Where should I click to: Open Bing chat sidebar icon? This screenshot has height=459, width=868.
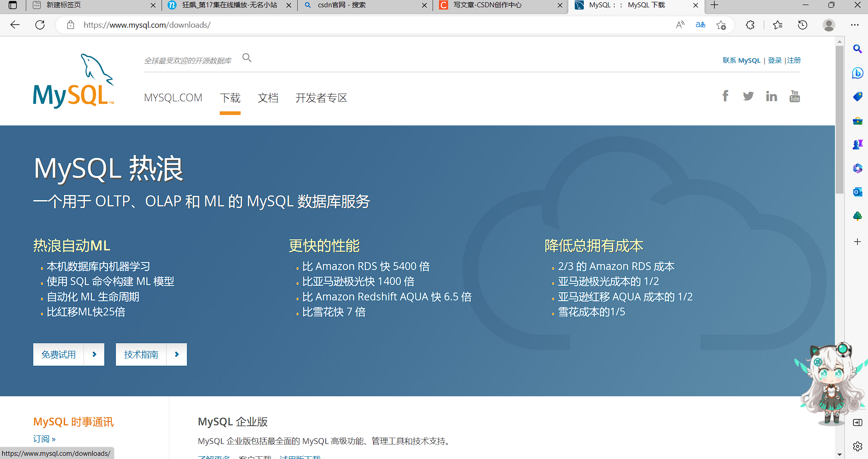858,73
